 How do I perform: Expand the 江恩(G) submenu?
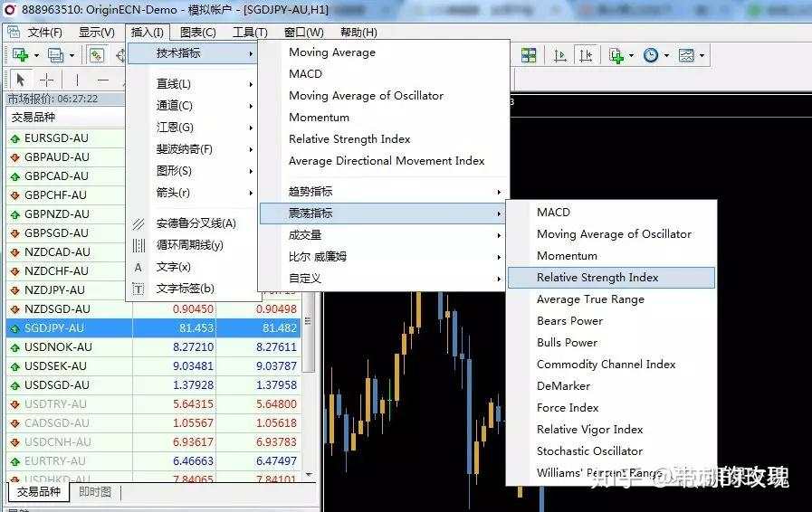(x=193, y=128)
